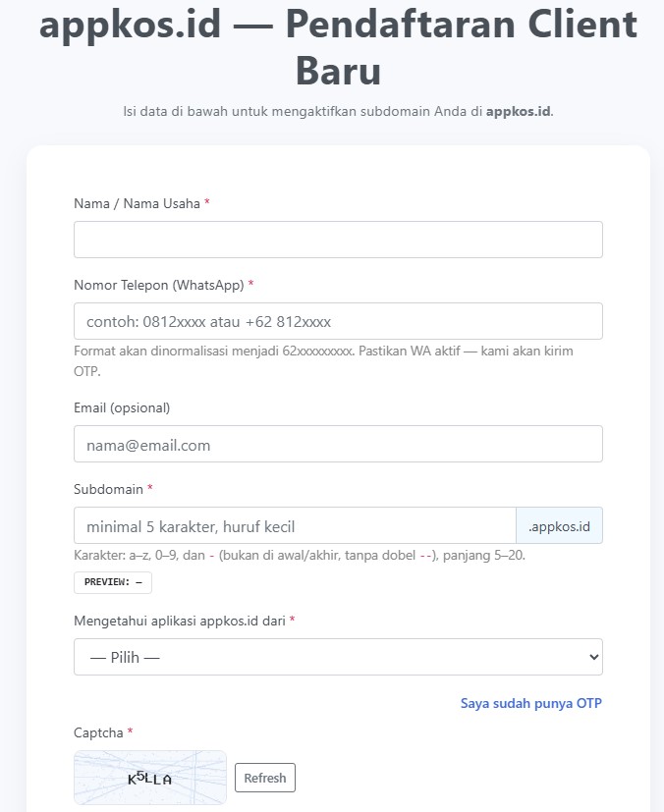Screen dimensions: 664x812
Task: Open the Saya sudah punya OTP link
Action: pyautogui.click(x=530, y=703)
